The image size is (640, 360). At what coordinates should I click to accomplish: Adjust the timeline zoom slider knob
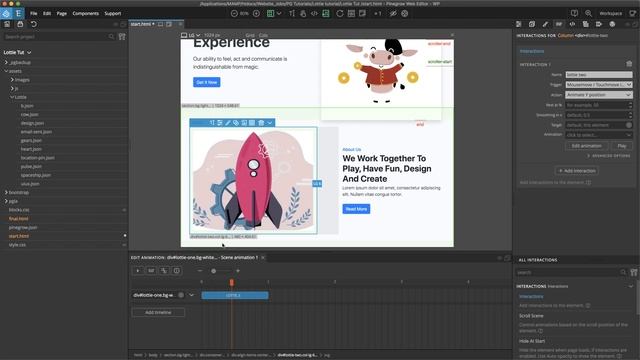click(213, 271)
